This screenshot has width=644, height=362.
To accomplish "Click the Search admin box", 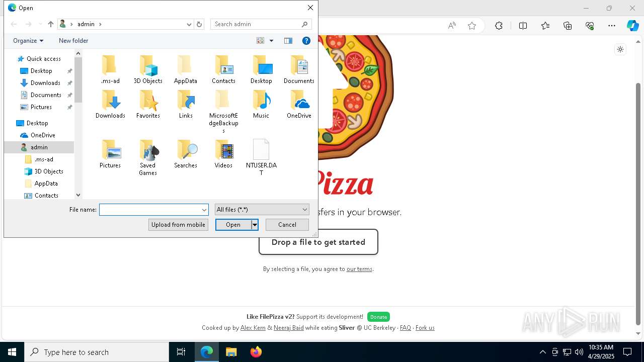I will 261,24.
